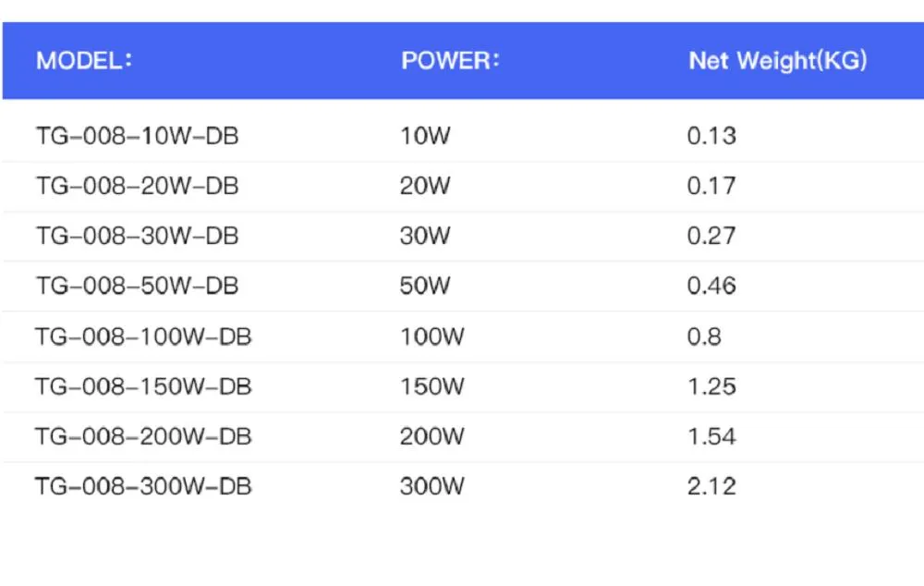Select the 150W power cell
The width and height of the screenshot is (924, 586).
tap(432, 386)
